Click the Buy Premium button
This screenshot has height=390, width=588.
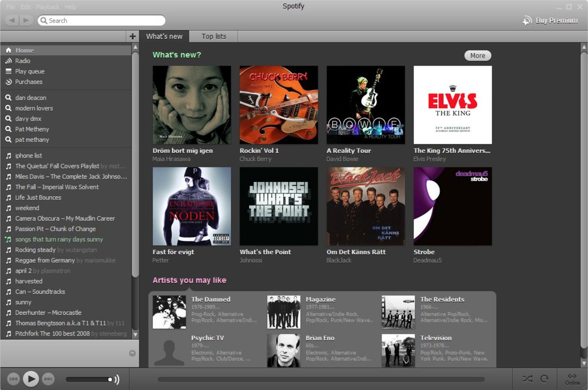point(550,21)
